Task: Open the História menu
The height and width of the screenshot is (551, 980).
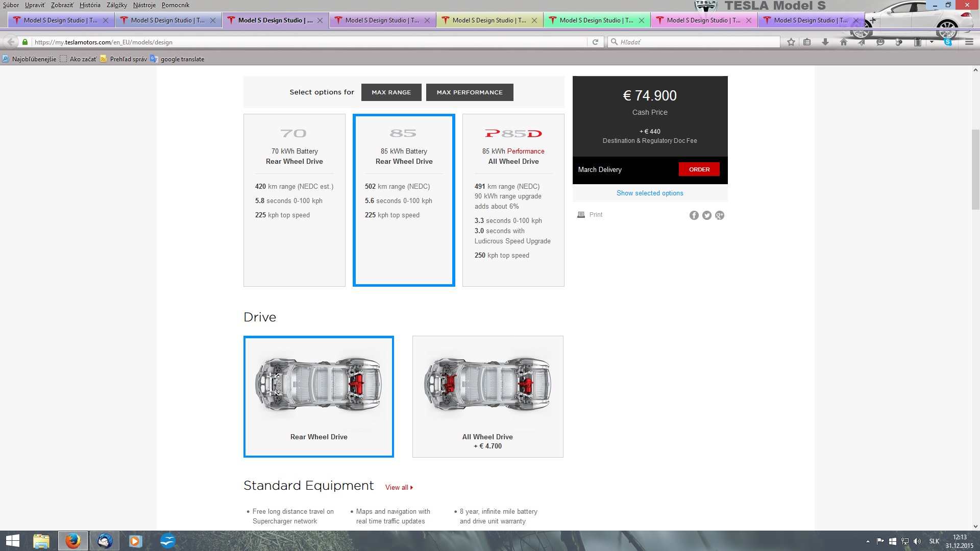Action: 90,5
